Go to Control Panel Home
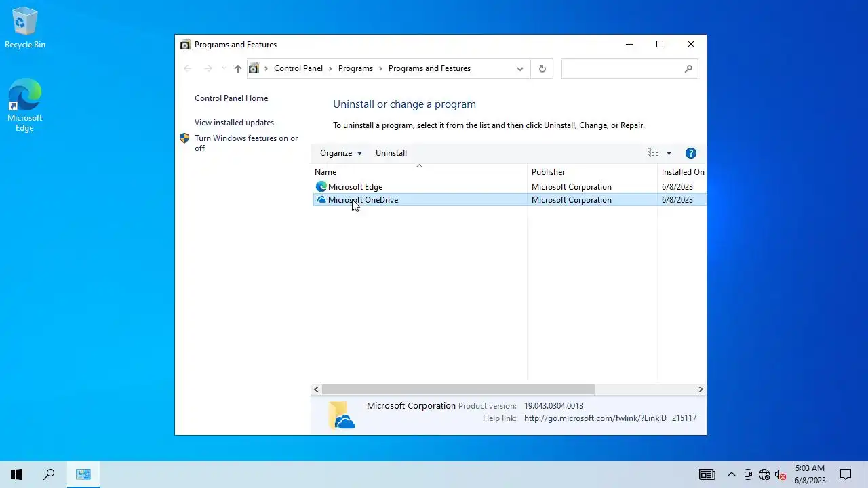The image size is (868, 488). [x=231, y=98]
